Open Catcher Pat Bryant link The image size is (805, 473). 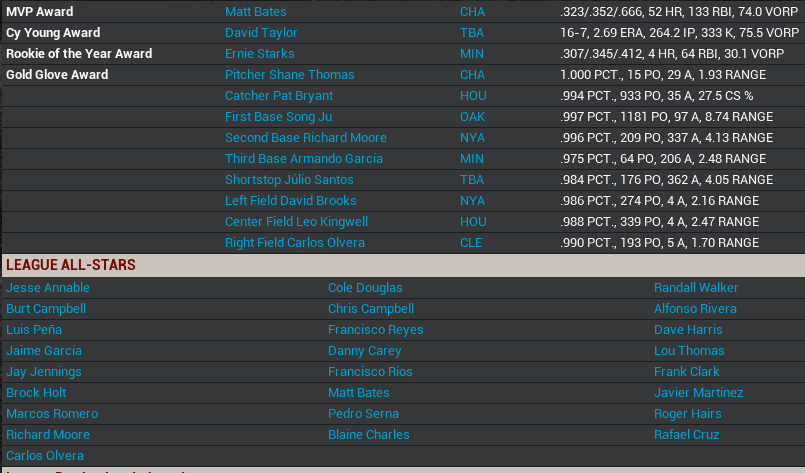pyautogui.click(x=278, y=96)
